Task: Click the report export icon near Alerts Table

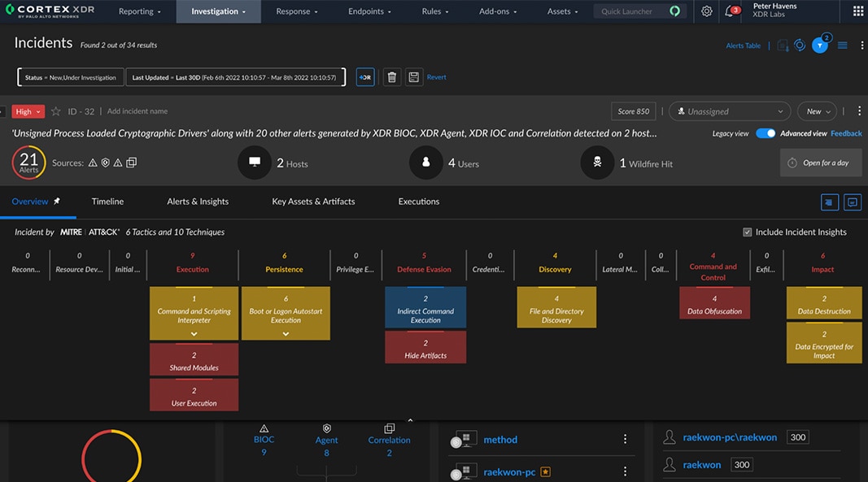Action: coord(783,46)
